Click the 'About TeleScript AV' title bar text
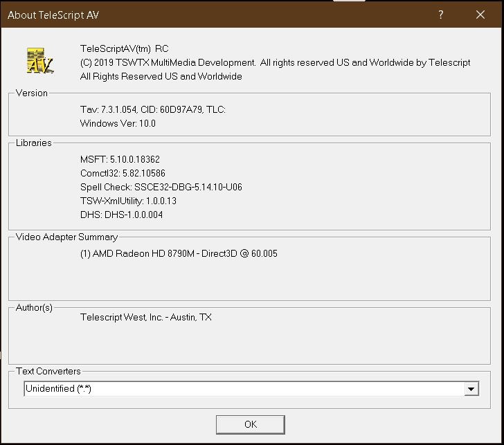The image size is (504, 445). tap(53, 15)
